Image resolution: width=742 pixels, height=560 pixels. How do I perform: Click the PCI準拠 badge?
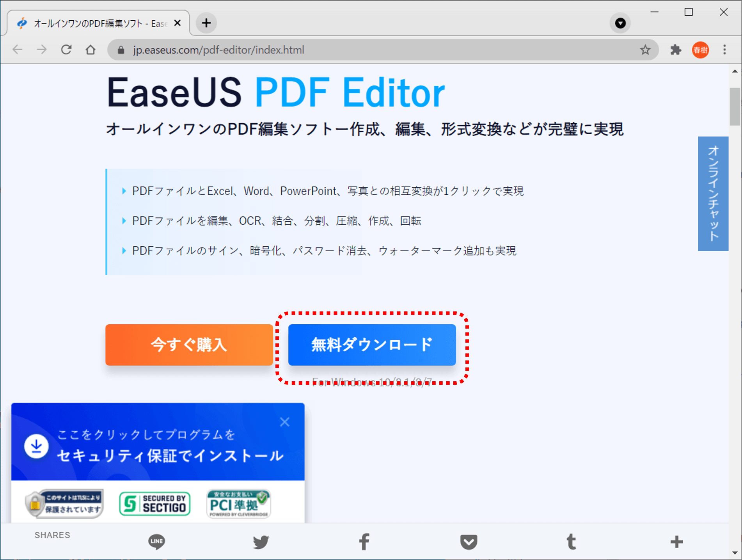tap(239, 503)
